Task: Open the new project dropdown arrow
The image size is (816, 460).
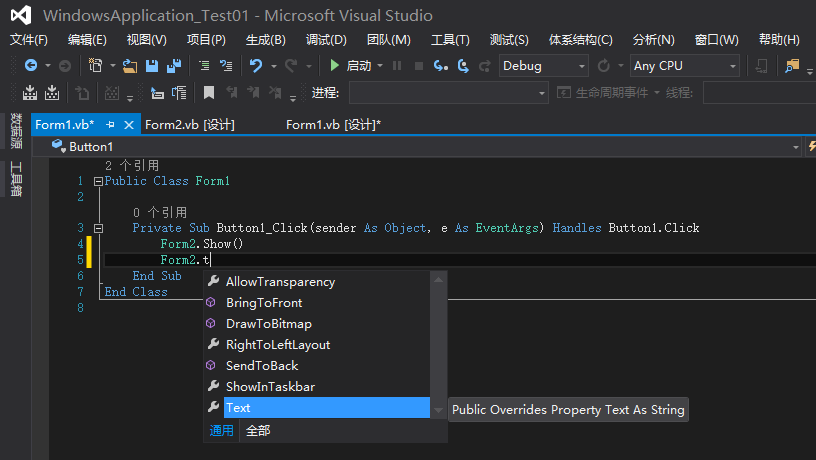Action: (112, 66)
